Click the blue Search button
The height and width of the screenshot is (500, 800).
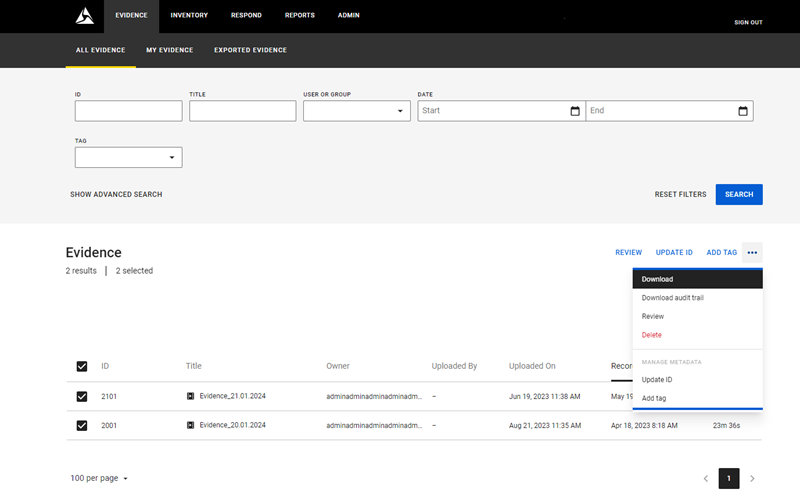pyautogui.click(x=739, y=194)
